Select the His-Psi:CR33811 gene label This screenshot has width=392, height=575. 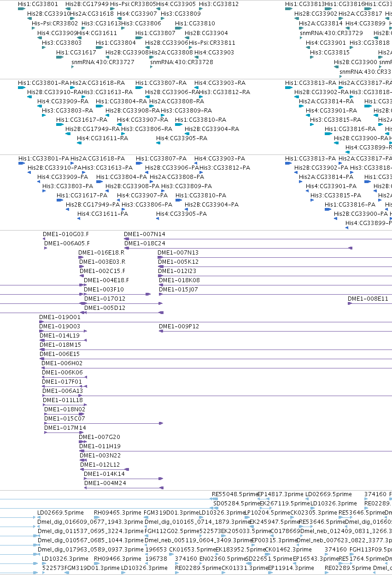(212, 43)
